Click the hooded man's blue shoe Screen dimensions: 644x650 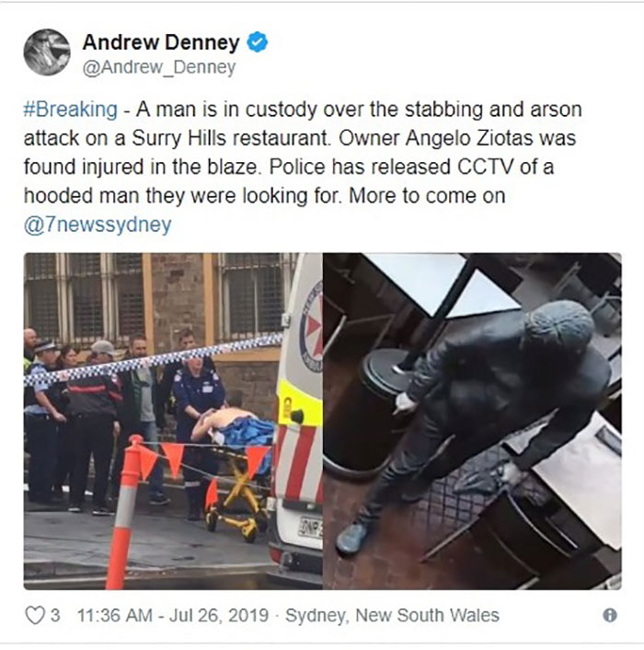(x=351, y=538)
